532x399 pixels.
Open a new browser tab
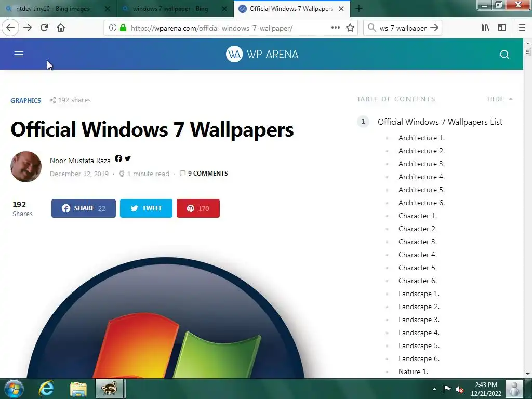(359, 9)
